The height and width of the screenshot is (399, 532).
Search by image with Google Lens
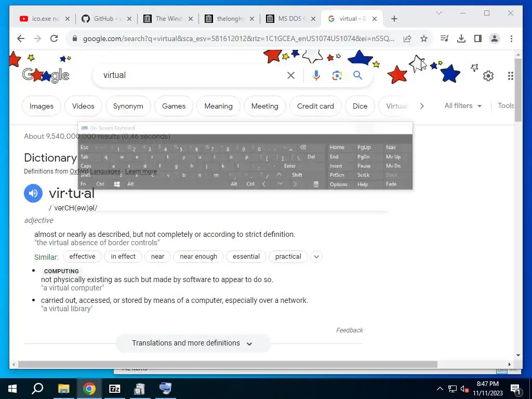tap(337, 75)
